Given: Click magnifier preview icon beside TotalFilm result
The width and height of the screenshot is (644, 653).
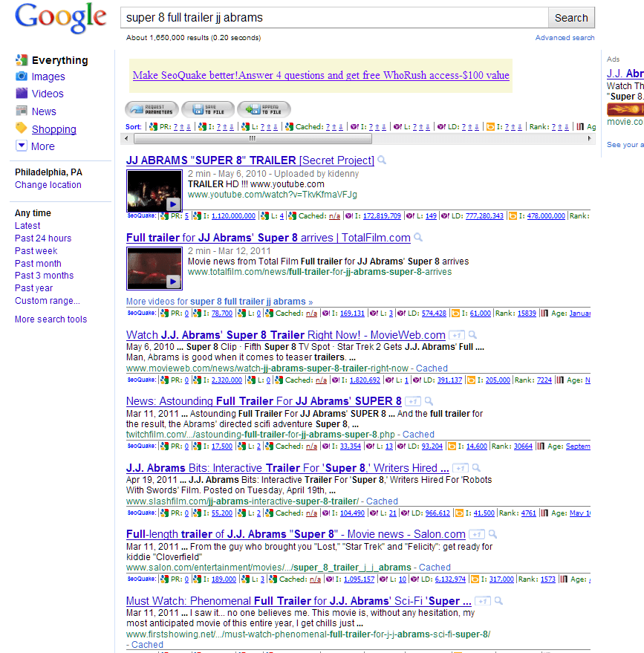Looking at the screenshot, I should (x=418, y=238).
